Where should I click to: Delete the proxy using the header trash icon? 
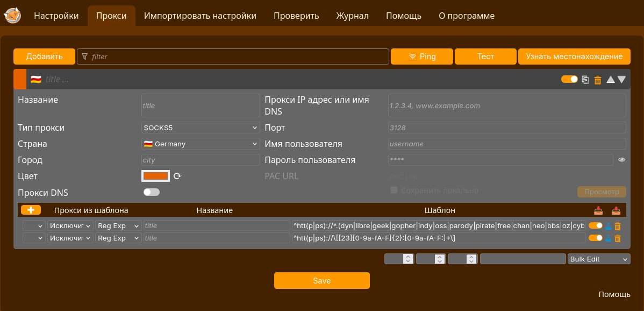click(597, 80)
